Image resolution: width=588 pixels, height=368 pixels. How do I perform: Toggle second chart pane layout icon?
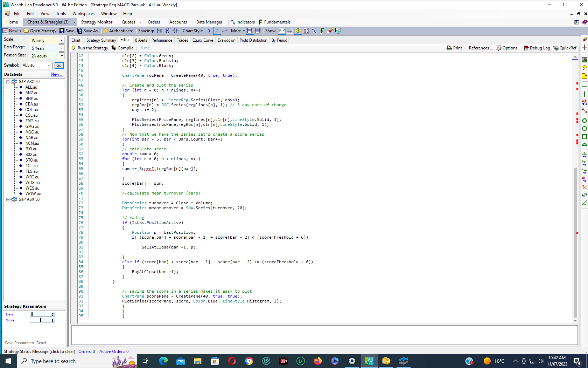click(258, 31)
